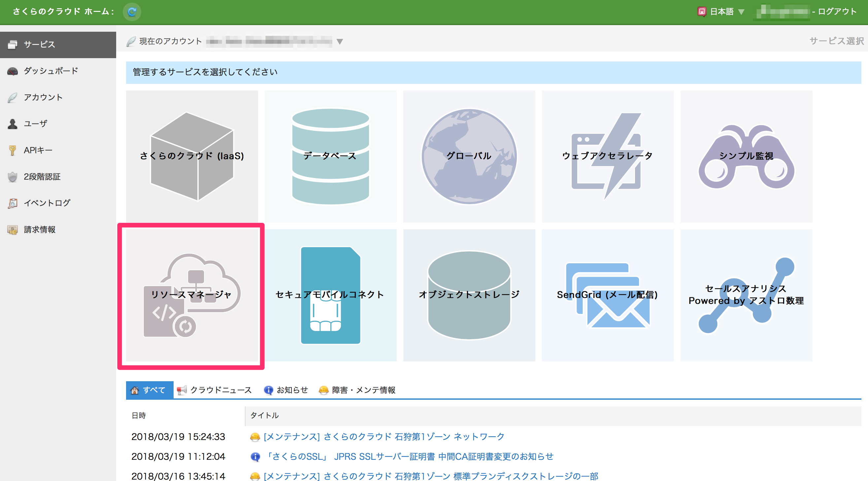Open the ウェブアクセラレータ service tile
Viewport: 868px width, 481px height.
(608, 156)
